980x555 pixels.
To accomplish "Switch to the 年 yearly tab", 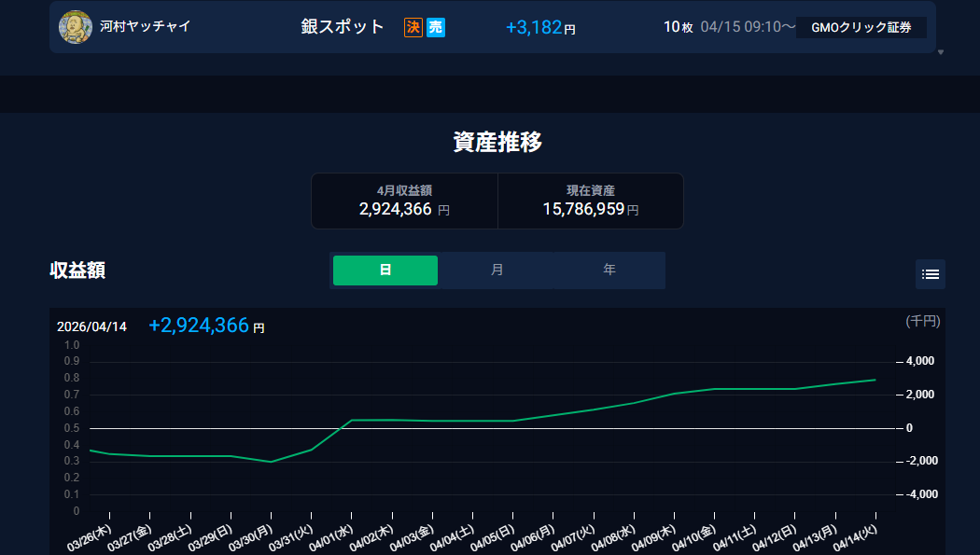I will pos(609,271).
